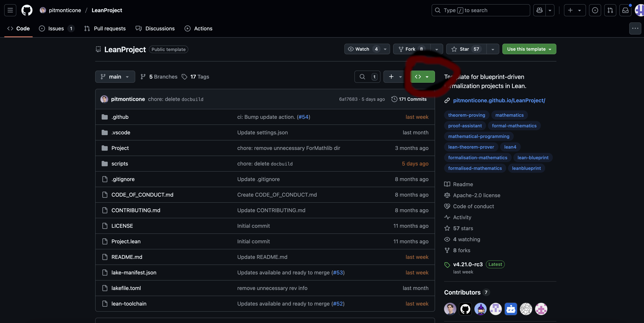Click the issues circle icon in header
Viewport: 644px width, 323px height.
click(595, 10)
